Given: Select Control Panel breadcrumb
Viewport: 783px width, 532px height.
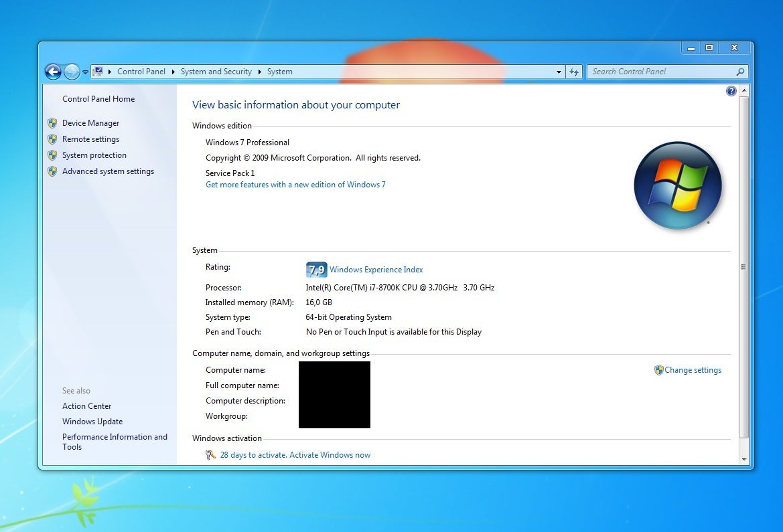Looking at the screenshot, I should click(x=141, y=72).
